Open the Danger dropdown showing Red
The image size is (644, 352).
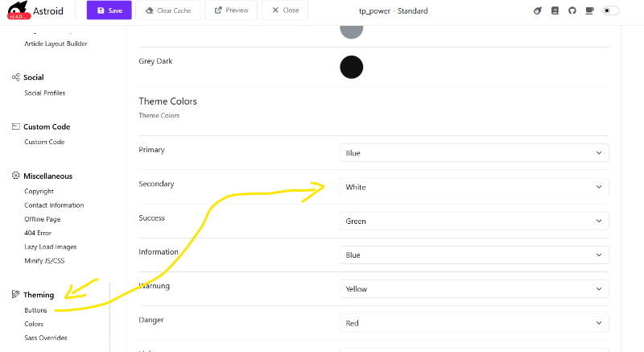click(x=473, y=323)
